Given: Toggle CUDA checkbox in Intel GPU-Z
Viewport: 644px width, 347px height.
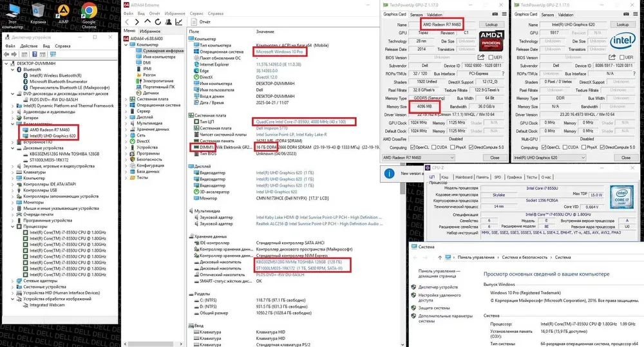Looking at the screenshot, I should tap(565, 147).
